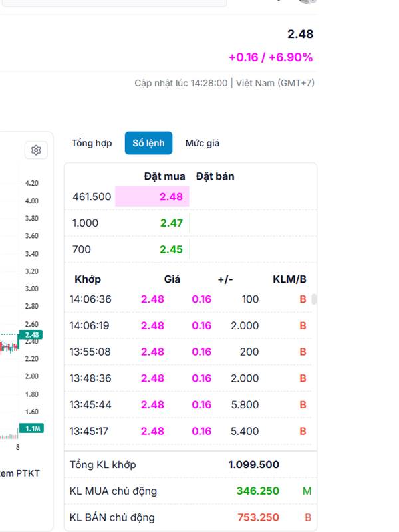The image size is (399, 532).
Task: Click the Khớp column header
Action: [88, 279]
